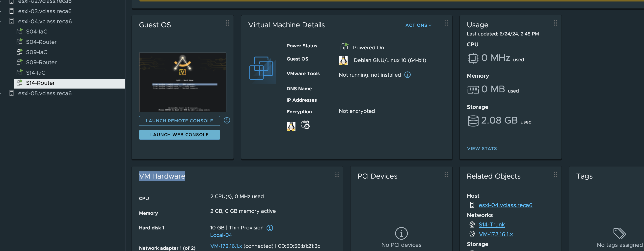
Task: Open esxi-04.vclass.reca6 host link
Action: pyautogui.click(x=506, y=205)
